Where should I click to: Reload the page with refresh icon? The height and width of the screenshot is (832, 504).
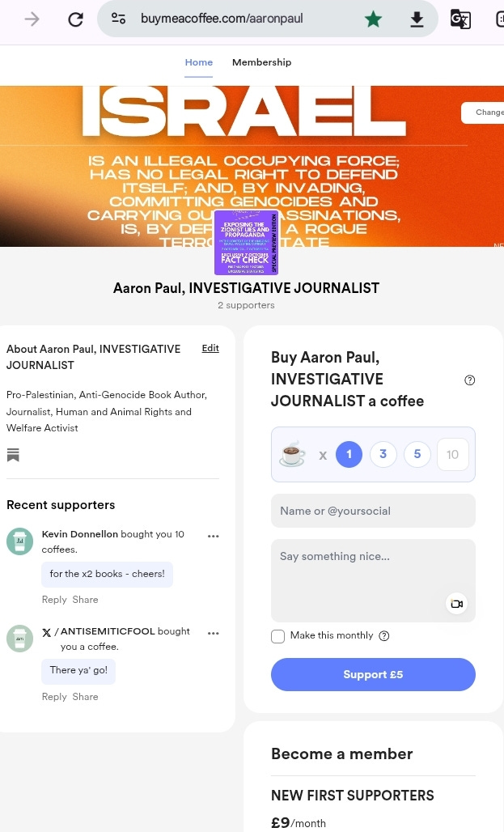pos(75,19)
